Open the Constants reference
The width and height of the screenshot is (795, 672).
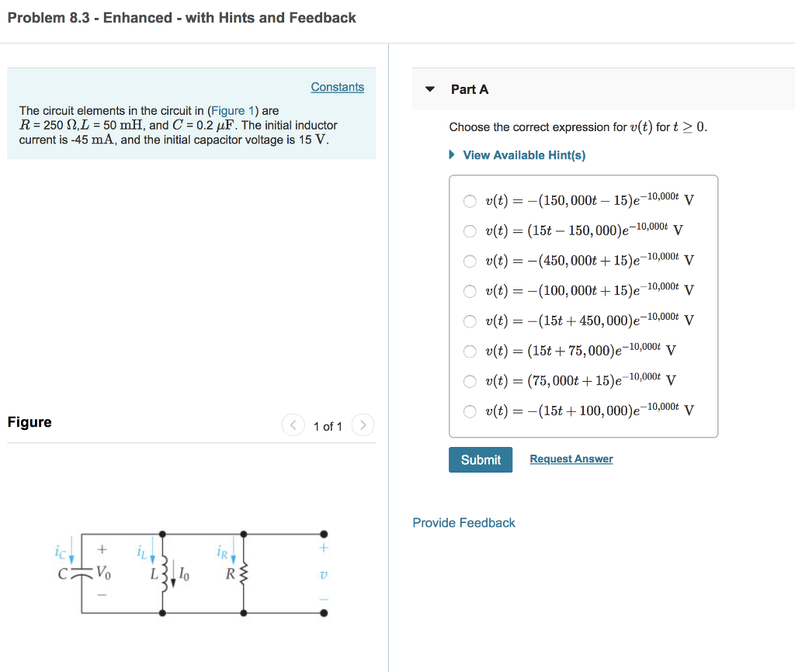pyautogui.click(x=337, y=87)
